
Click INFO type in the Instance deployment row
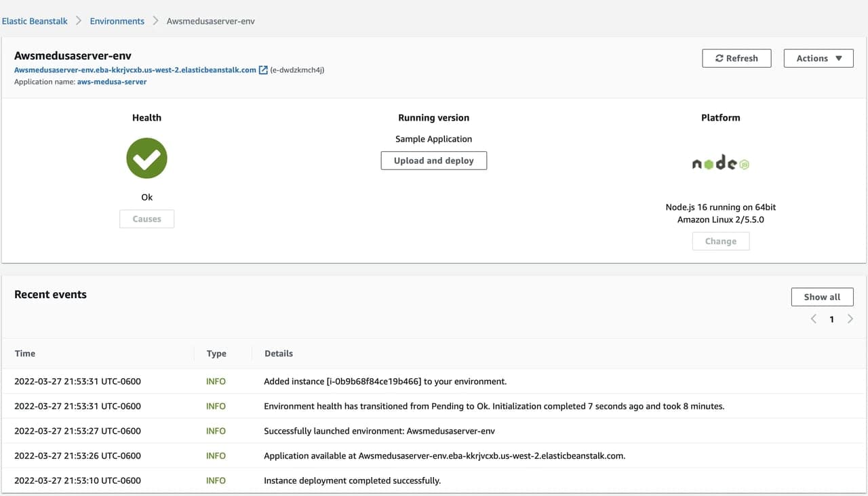(x=216, y=480)
